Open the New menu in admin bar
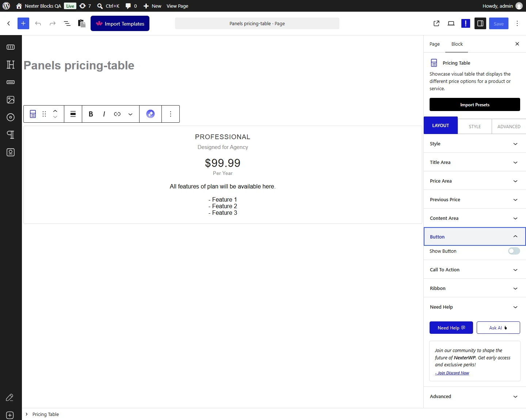This screenshot has width=526, height=420. 152,6
